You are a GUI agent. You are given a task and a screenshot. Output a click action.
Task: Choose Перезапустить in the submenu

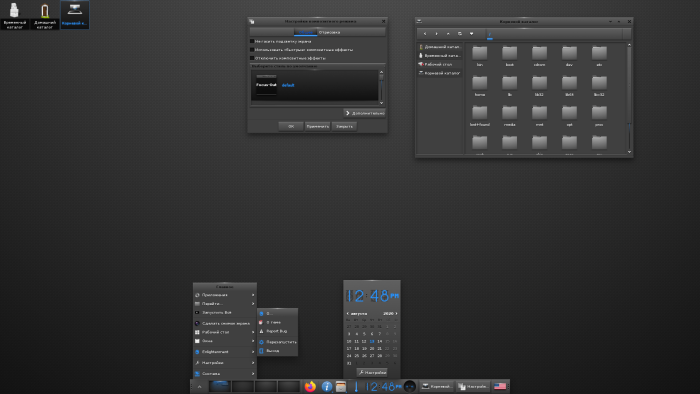click(277, 342)
